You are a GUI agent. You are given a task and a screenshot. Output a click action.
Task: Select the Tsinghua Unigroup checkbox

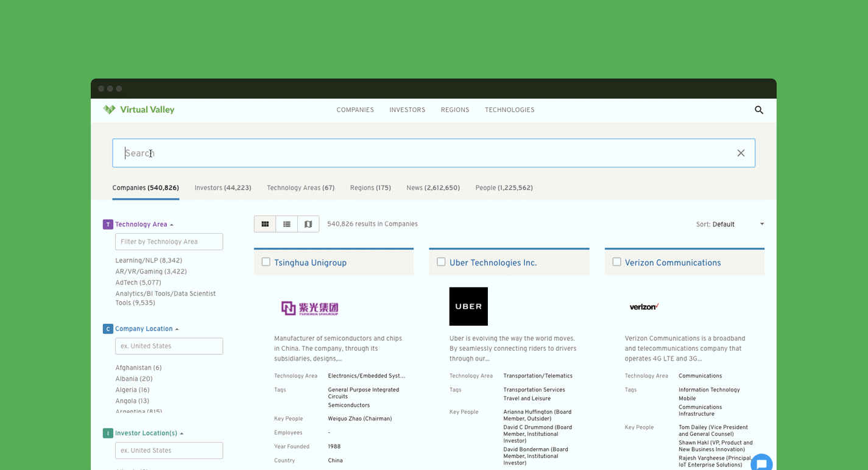[266, 262]
